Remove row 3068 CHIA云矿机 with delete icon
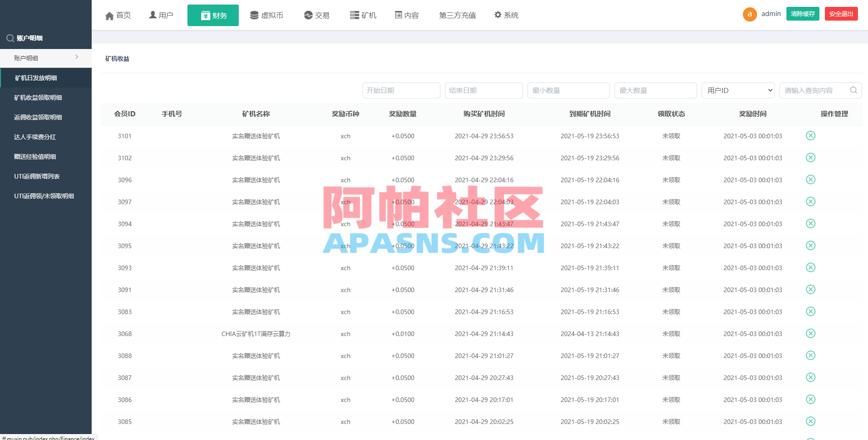This screenshot has height=440, width=868. click(x=811, y=333)
